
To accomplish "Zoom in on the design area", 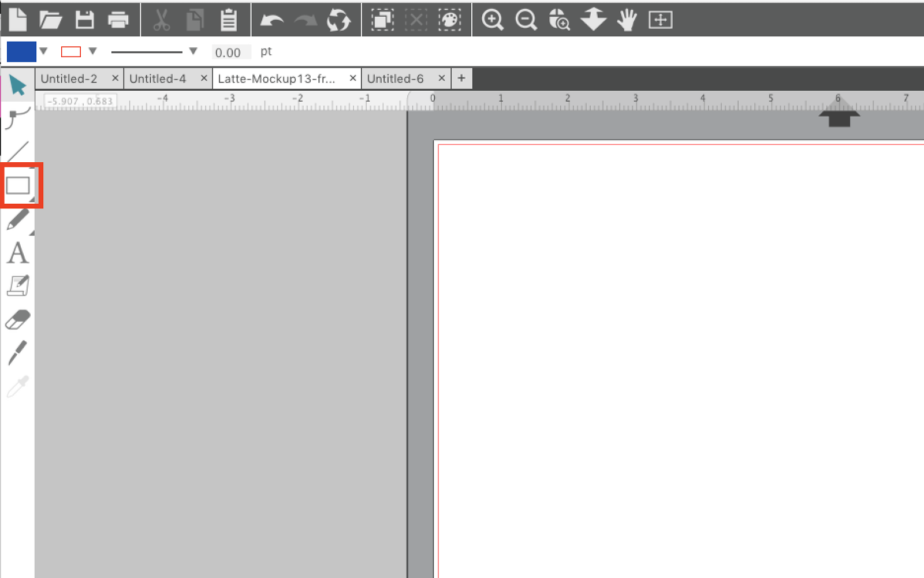I will [491, 19].
